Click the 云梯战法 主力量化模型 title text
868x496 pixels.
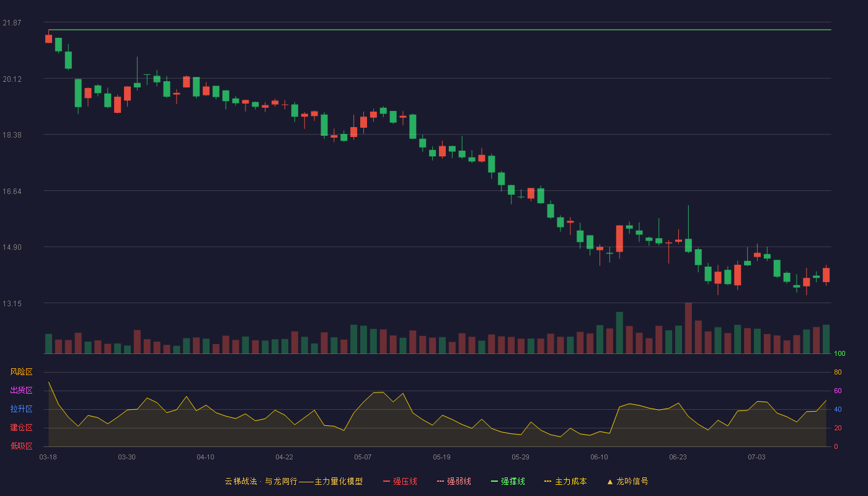coord(293,481)
